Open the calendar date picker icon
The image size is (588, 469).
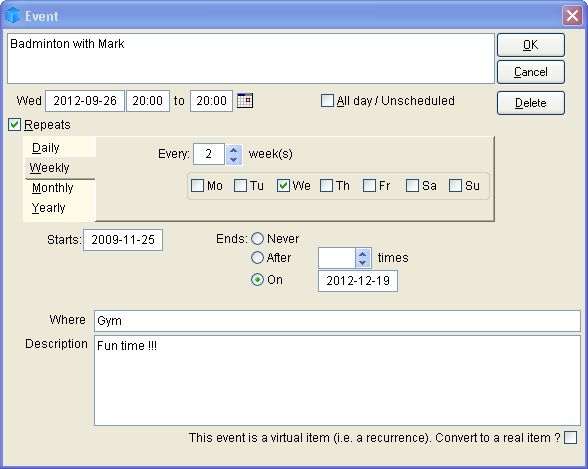(245, 100)
